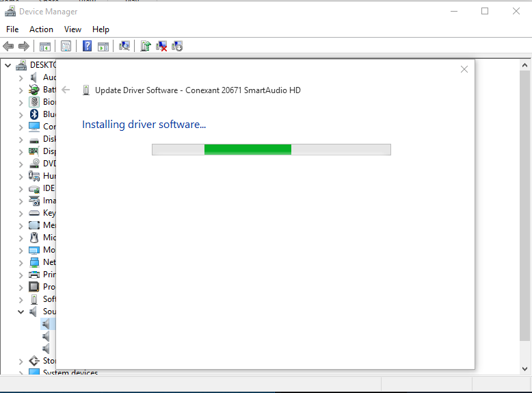Expand the Keyboards category chevron
532x393 pixels.
click(x=21, y=214)
